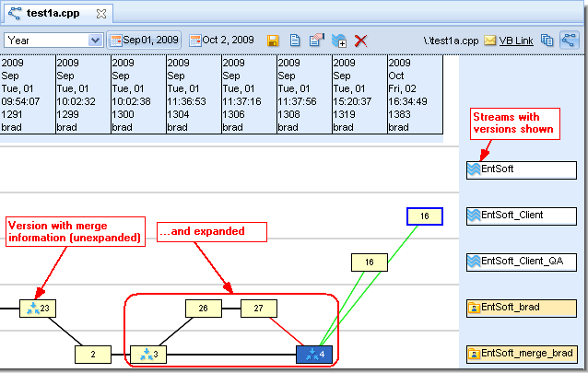Click the transaction 1383 column header
Viewport: 588px width, 373px height.
[415, 93]
